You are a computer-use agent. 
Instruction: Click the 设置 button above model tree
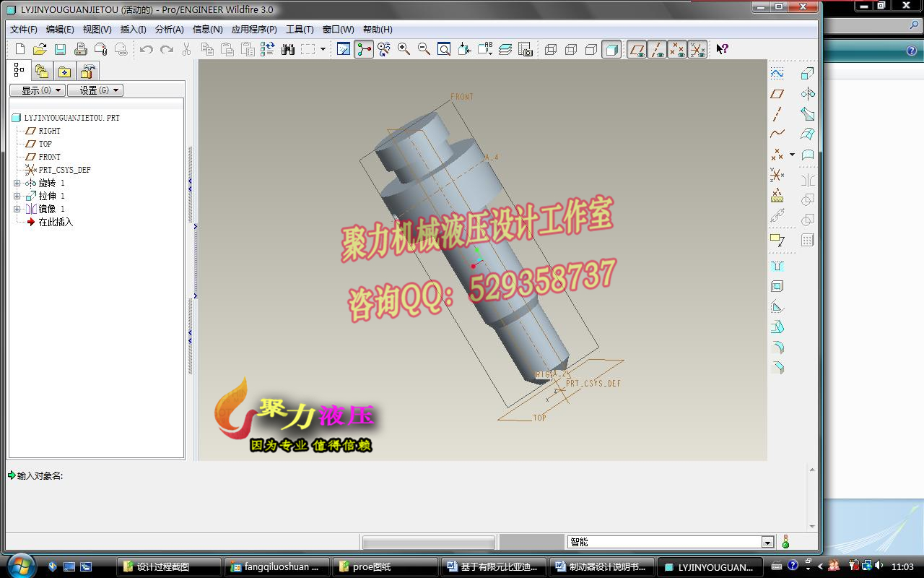(x=96, y=90)
